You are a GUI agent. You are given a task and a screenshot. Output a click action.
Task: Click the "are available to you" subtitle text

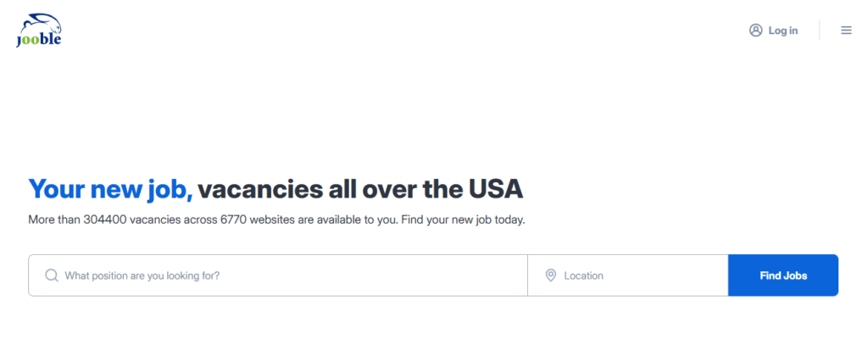[x=348, y=219]
